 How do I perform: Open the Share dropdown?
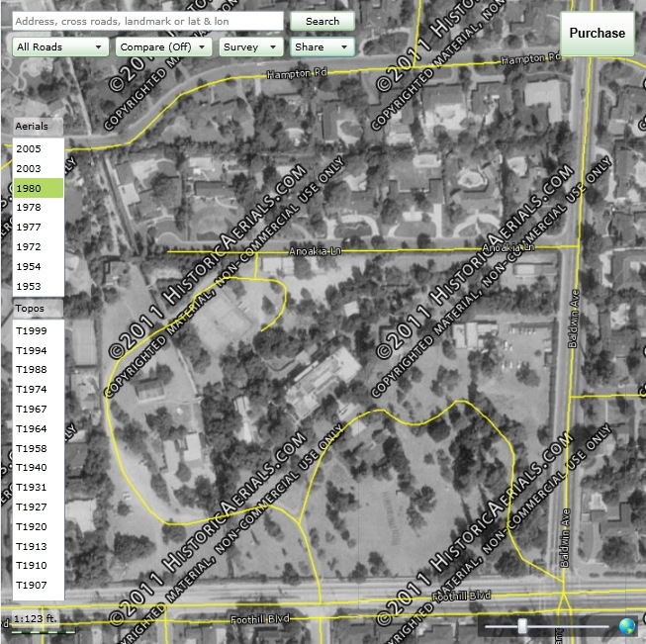tap(323, 46)
